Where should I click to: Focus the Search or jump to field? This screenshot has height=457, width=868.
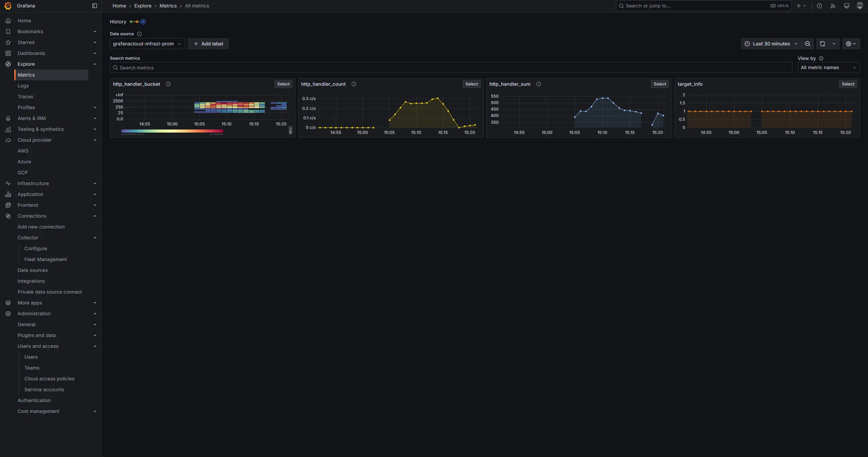[x=703, y=6]
